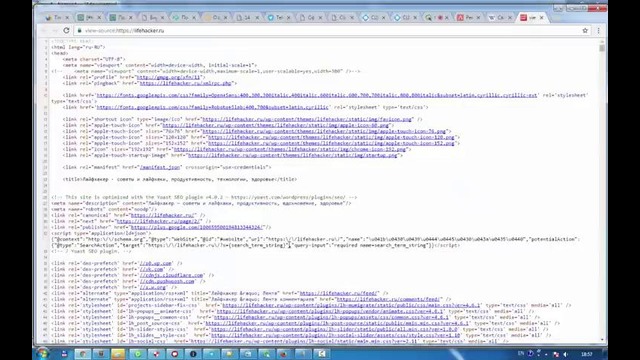Click the scrollbar down arrow
The height and width of the screenshot is (360, 640).
pyautogui.click(x=602, y=340)
